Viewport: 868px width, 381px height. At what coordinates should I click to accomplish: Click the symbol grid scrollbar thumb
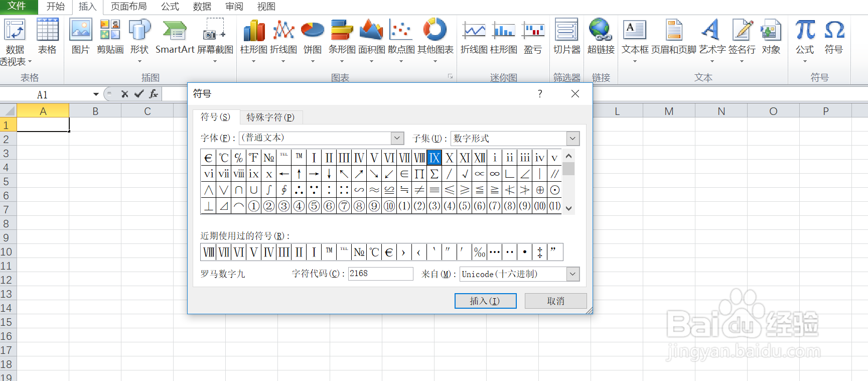tap(568, 169)
